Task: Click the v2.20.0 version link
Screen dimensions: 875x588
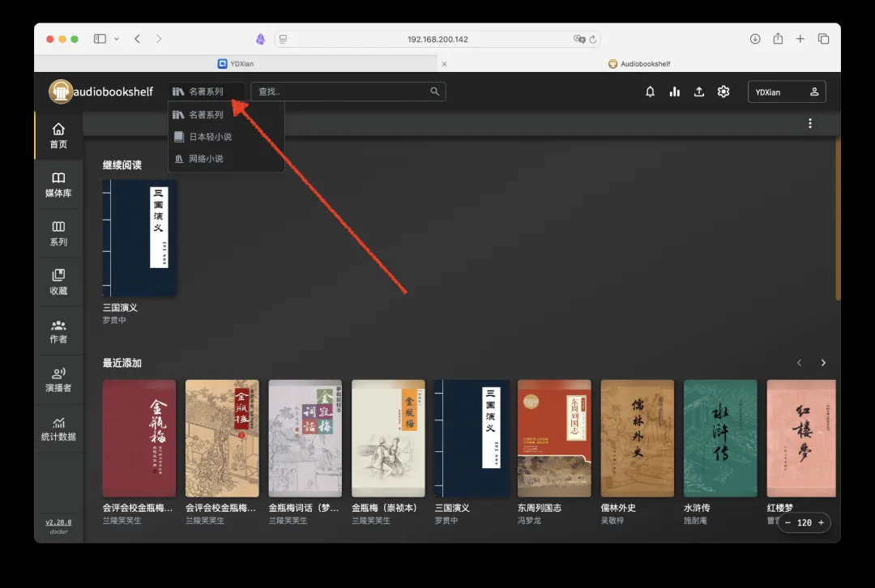Action: click(x=58, y=522)
